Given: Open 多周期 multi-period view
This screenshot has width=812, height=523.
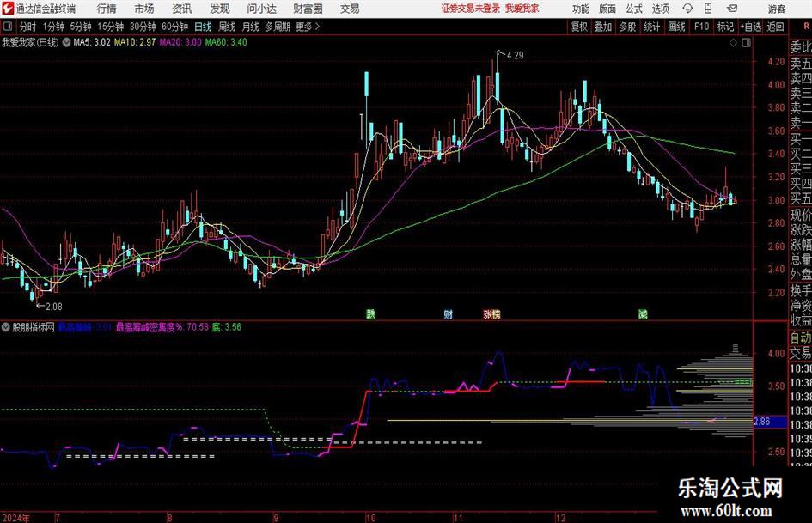Looking at the screenshot, I should [278, 27].
